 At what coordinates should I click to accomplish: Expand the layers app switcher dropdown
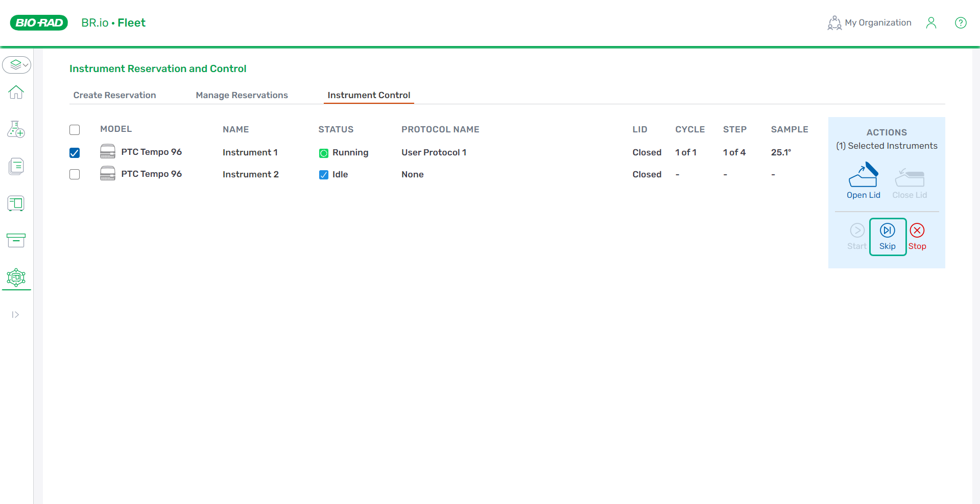click(x=17, y=65)
